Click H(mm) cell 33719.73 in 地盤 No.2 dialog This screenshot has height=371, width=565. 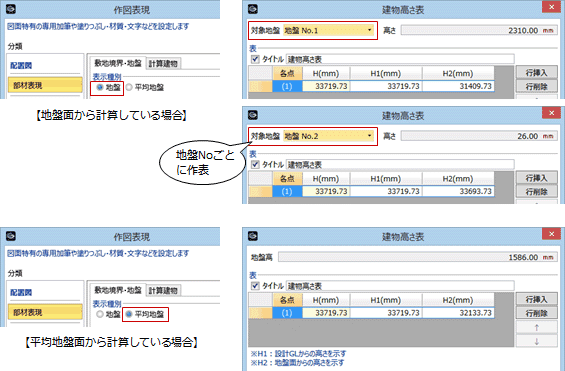(326, 191)
